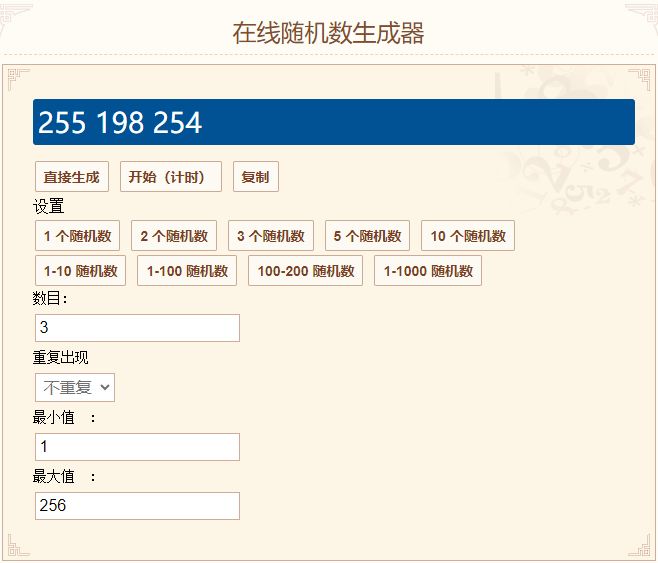The height and width of the screenshot is (563, 658).
Task: Click the 在线随机数生成器 page title
Action: 329,33
